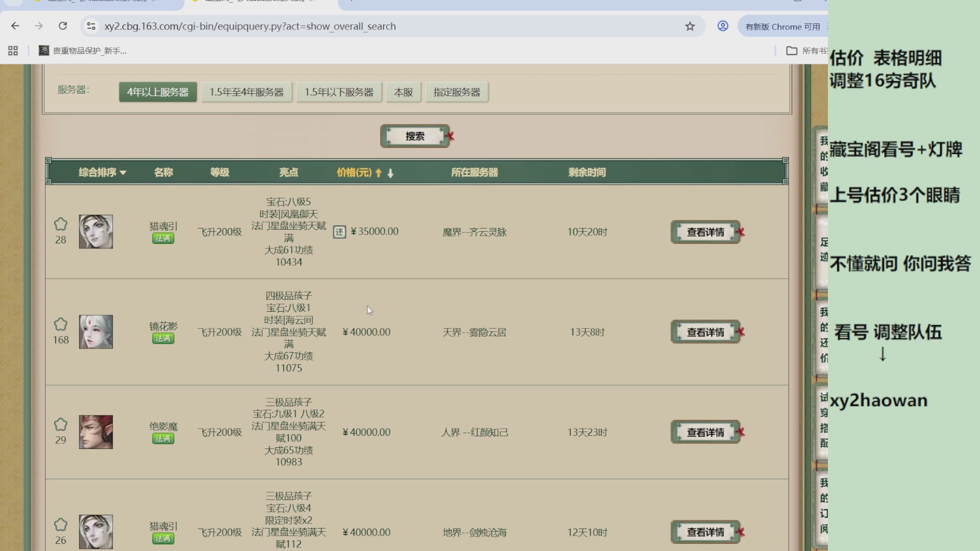Click the 法满 badge under 绝影魔

point(163,438)
